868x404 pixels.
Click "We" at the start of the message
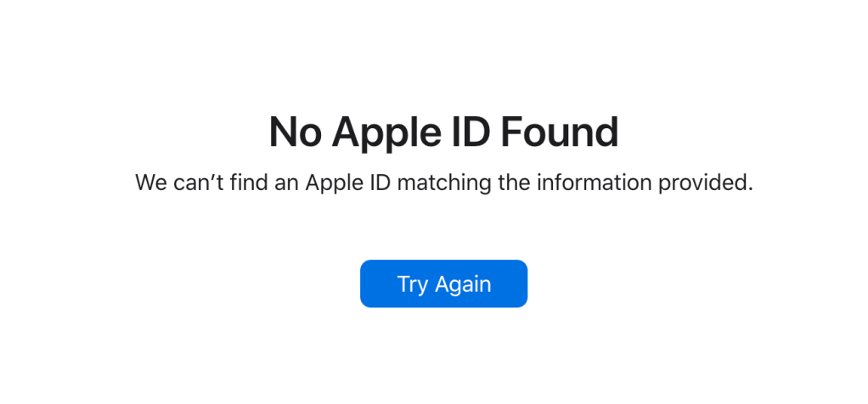click(x=150, y=182)
